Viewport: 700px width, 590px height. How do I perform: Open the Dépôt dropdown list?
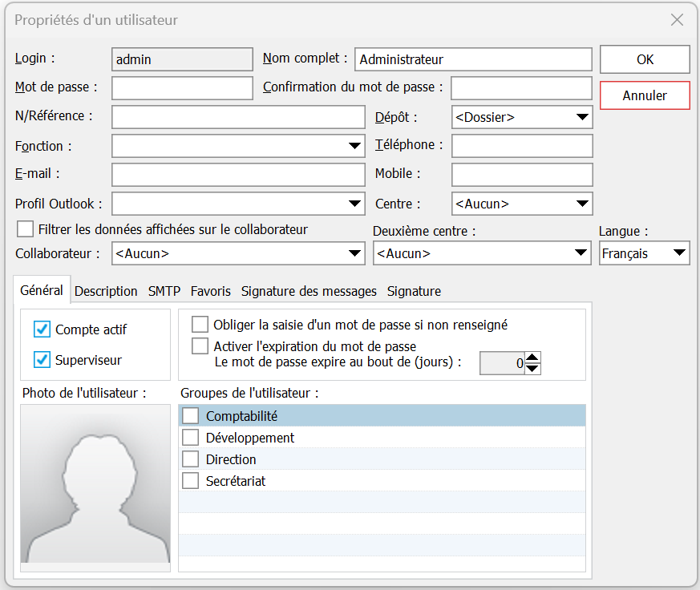[x=582, y=117]
